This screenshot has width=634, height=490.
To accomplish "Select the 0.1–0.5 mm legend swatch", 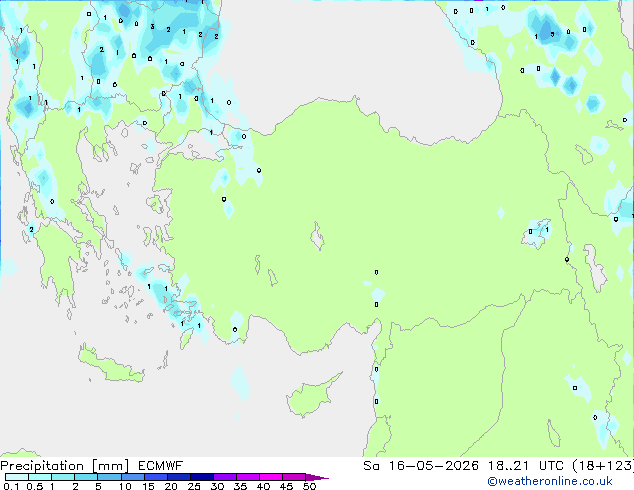I will point(17,477).
